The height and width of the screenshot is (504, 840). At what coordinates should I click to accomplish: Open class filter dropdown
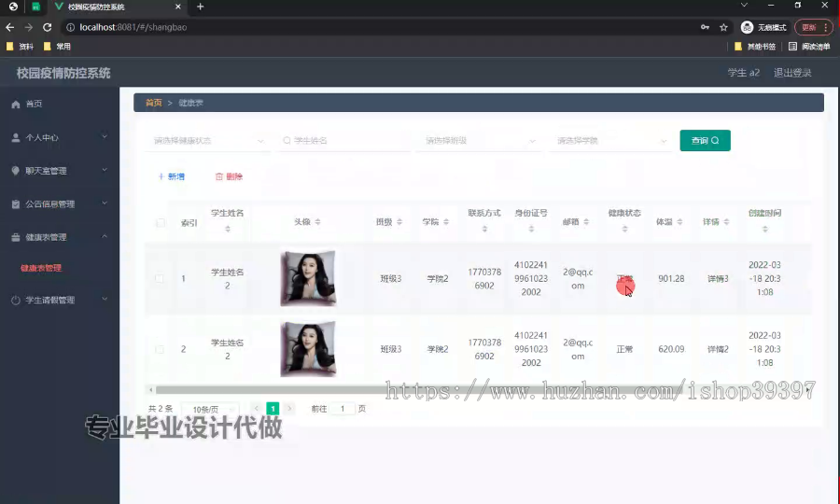(x=478, y=140)
